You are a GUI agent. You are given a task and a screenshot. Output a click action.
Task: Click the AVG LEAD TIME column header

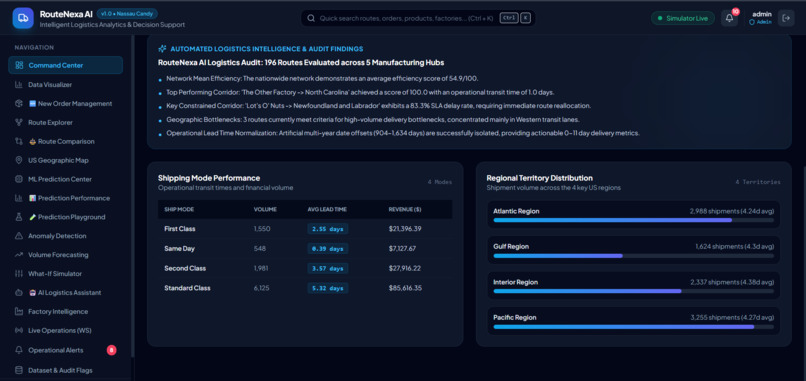point(327,209)
